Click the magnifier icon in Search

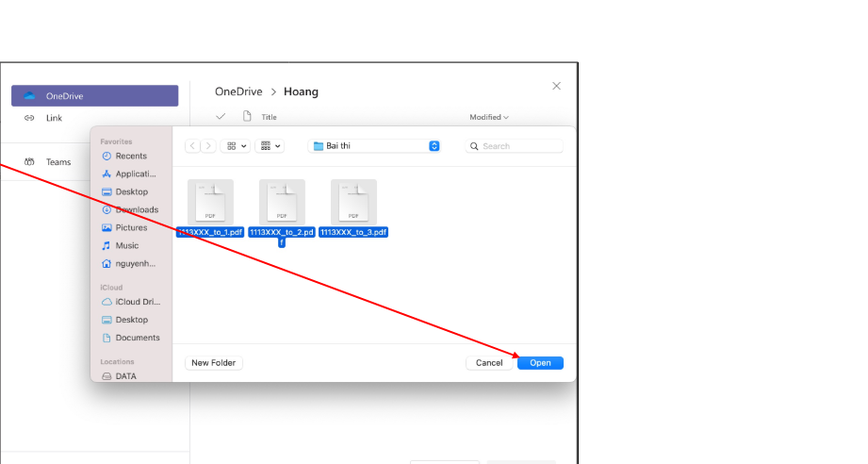pyautogui.click(x=474, y=146)
